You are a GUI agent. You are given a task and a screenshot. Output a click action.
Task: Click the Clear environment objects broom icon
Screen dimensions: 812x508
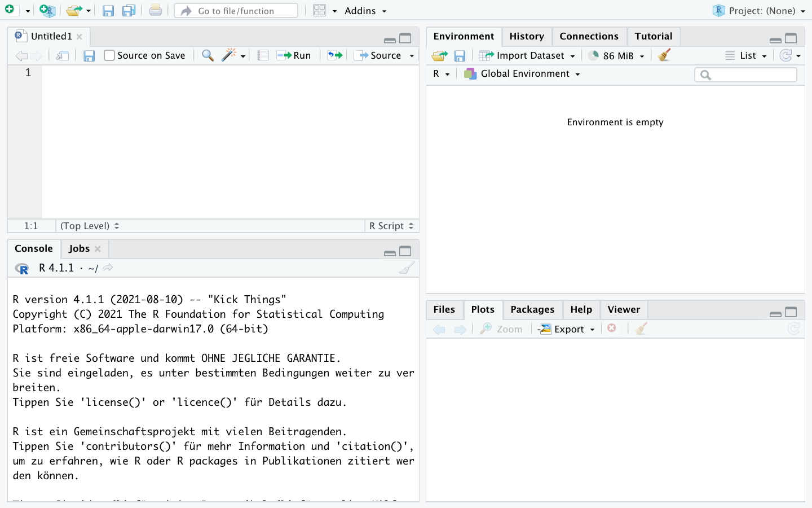664,55
